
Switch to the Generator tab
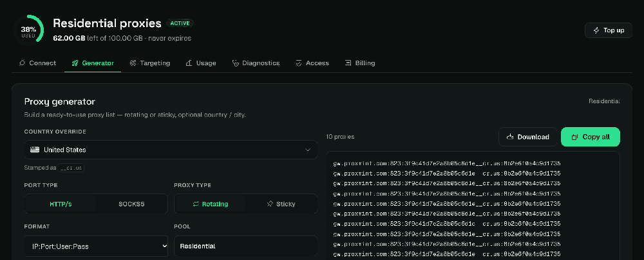pos(93,63)
